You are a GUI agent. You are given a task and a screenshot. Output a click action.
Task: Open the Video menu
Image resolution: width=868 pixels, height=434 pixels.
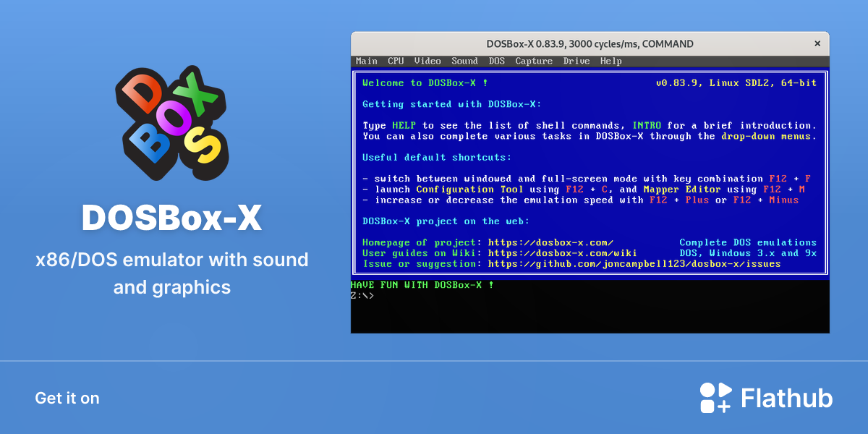427,61
